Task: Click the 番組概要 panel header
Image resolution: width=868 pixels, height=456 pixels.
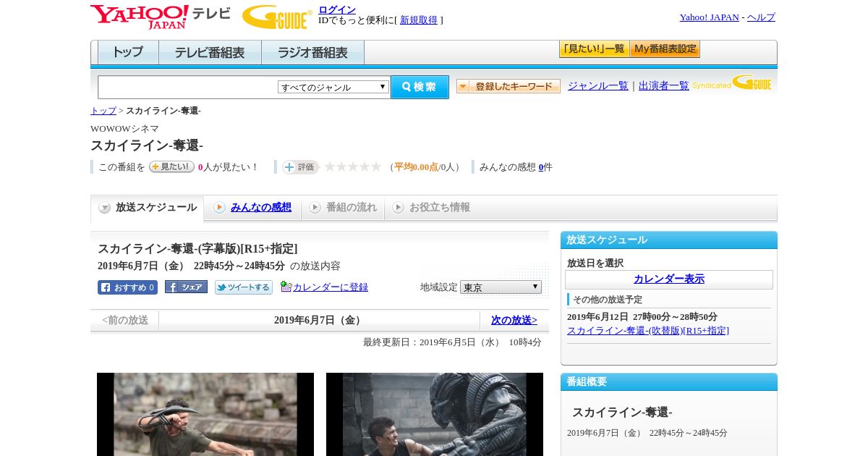Action: click(x=669, y=382)
